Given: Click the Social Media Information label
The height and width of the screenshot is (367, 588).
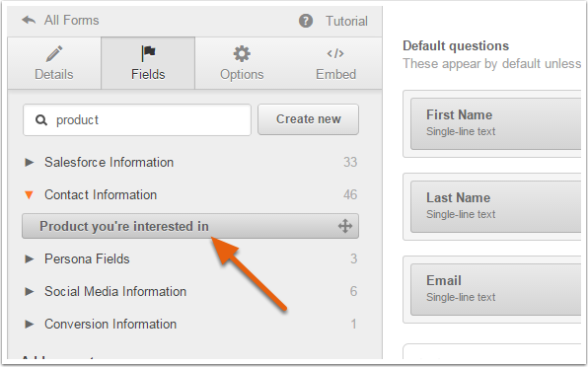Looking at the screenshot, I should click(x=115, y=292).
